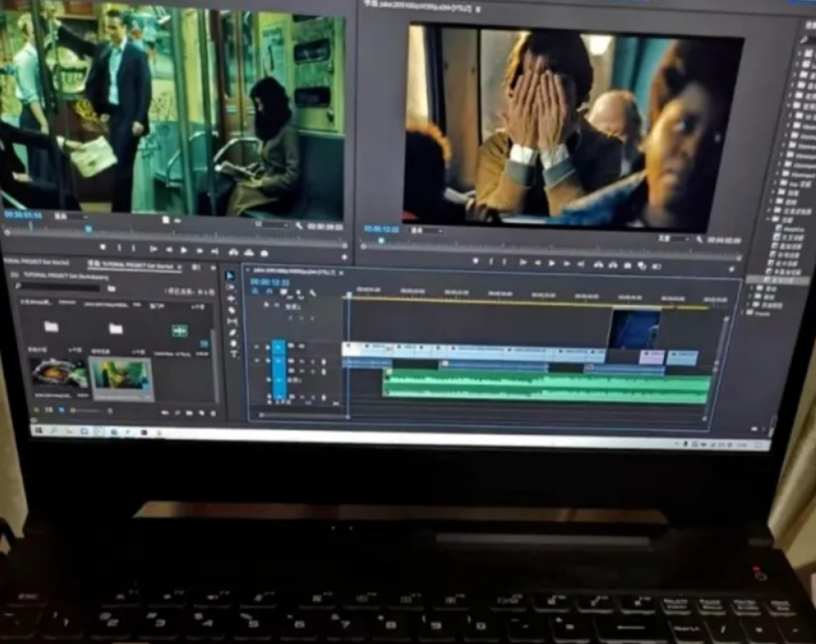Step forward one frame in Source monitor
The image size is (816, 644).
click(x=199, y=251)
